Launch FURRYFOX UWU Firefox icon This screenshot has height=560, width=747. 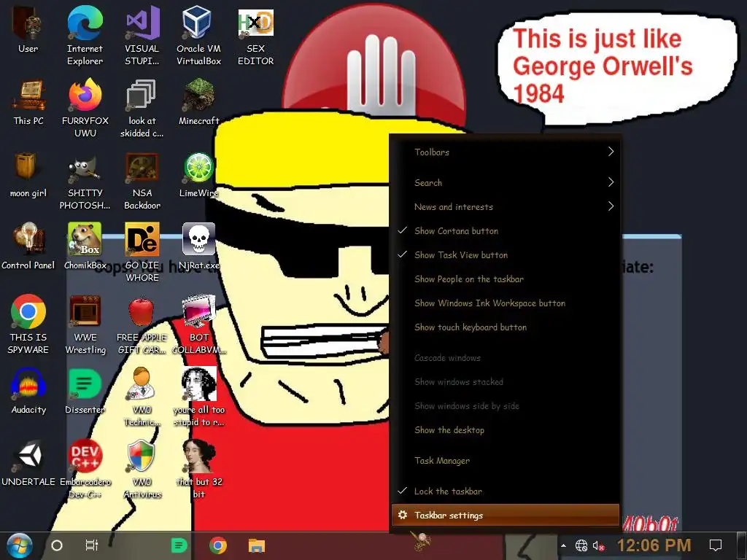pos(85,109)
